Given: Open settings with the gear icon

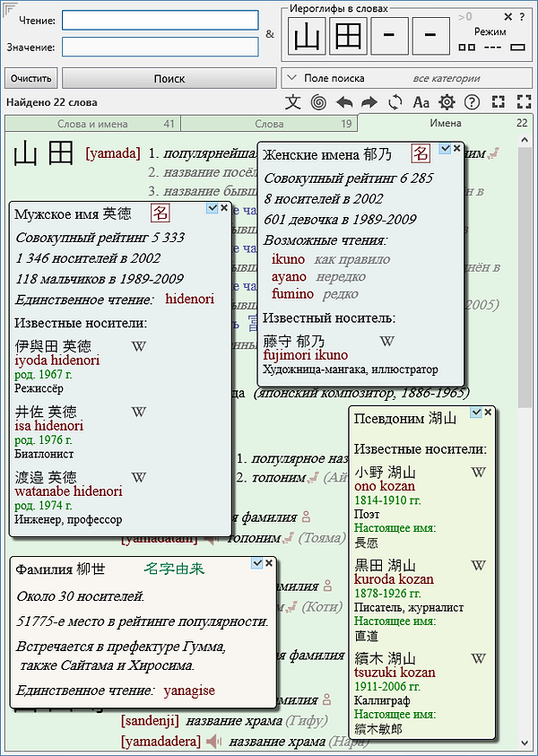Looking at the screenshot, I should pos(447,102).
